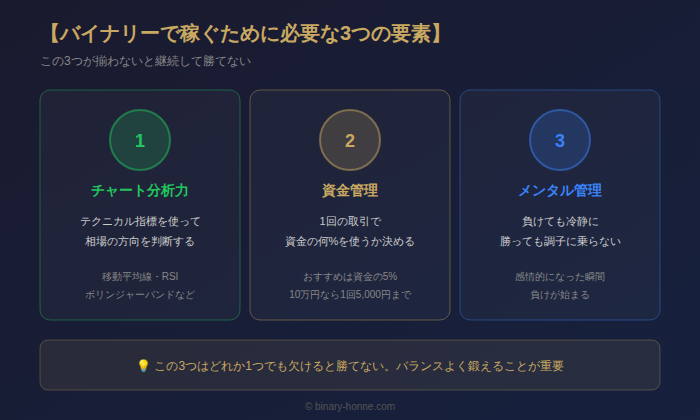Image resolution: width=700 pixels, height=420 pixels.
Task: Click the lightbulb icon in the bottom note
Action: pyautogui.click(x=143, y=366)
